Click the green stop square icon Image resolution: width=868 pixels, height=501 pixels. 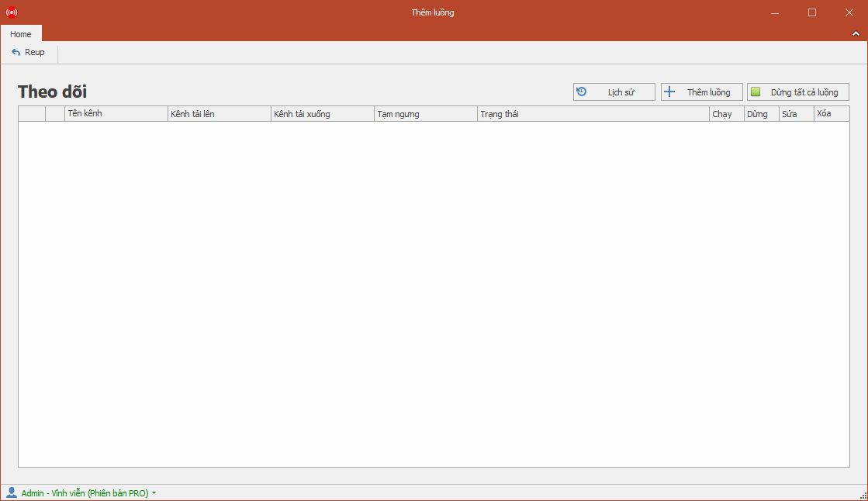[x=756, y=92]
